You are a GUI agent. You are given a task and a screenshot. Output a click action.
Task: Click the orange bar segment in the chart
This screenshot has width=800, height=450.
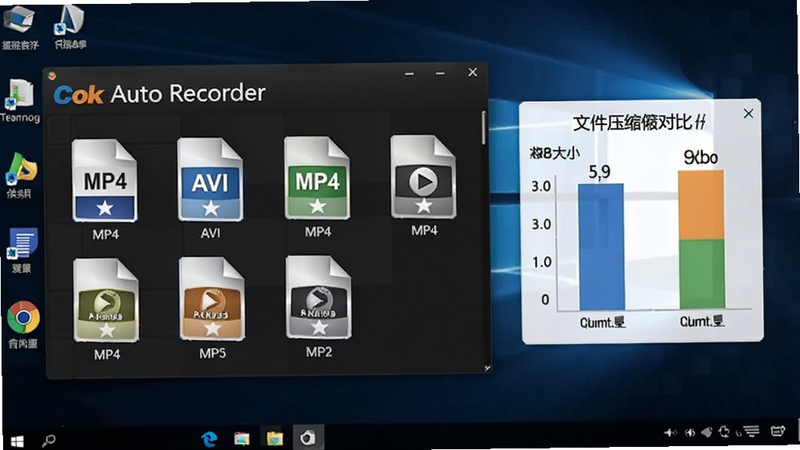(x=701, y=205)
